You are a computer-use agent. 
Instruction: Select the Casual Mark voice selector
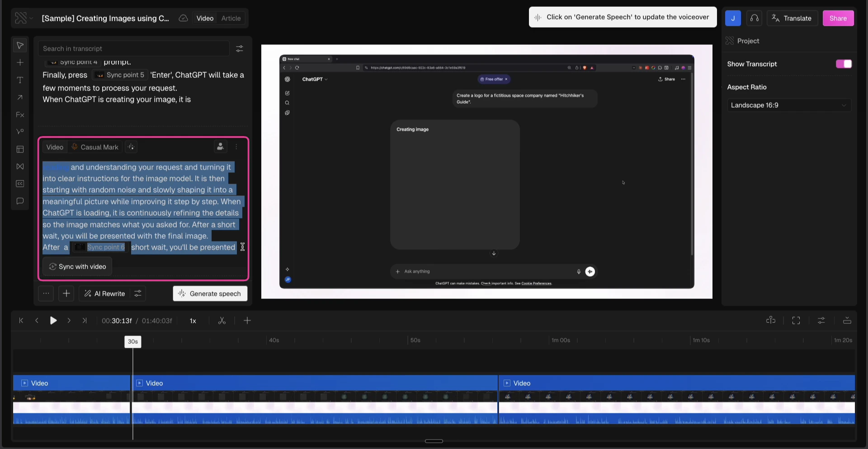(95, 147)
